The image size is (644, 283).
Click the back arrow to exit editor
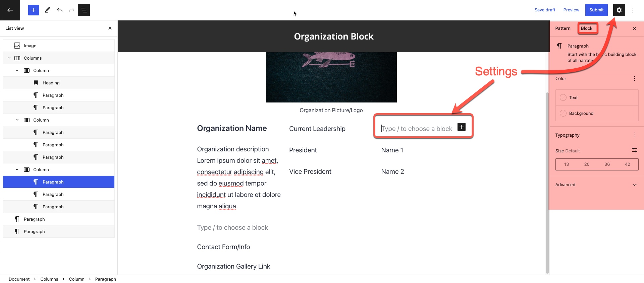click(10, 10)
